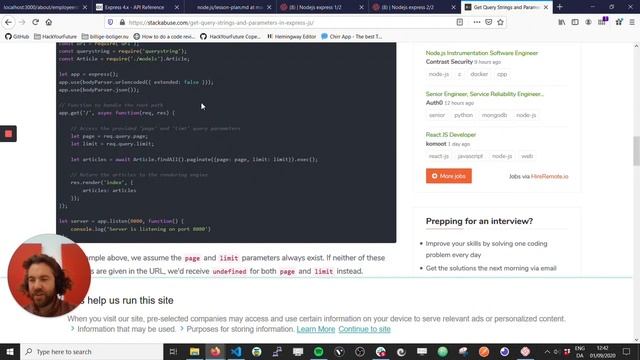Open Firefox account profile icon

588,22
